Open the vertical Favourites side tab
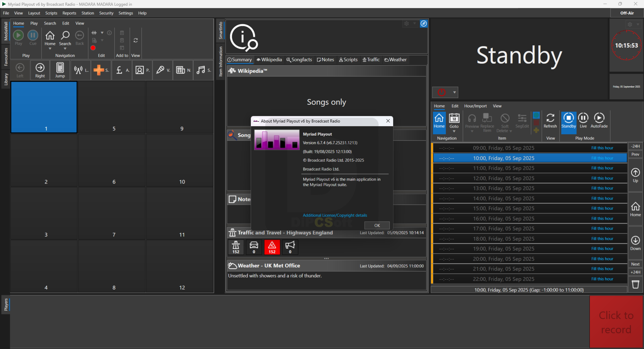This screenshot has width=644, height=349. (x=6, y=57)
